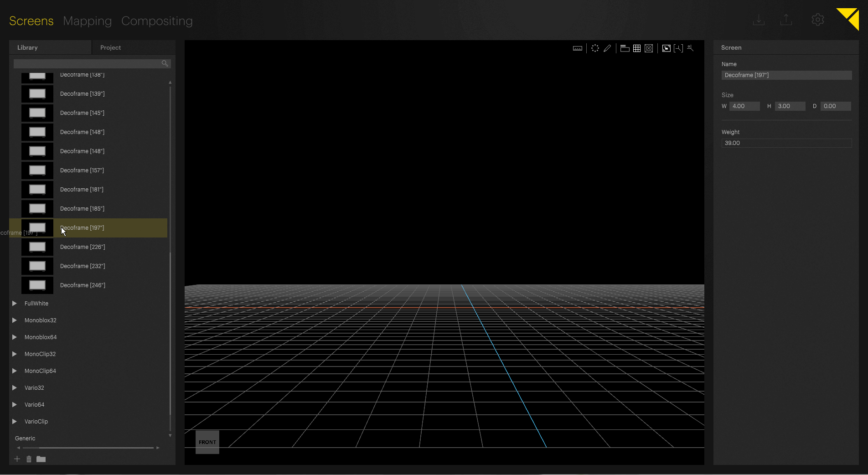Toggle the grid view icon
Screen dimensions: 868x475
pos(637,48)
